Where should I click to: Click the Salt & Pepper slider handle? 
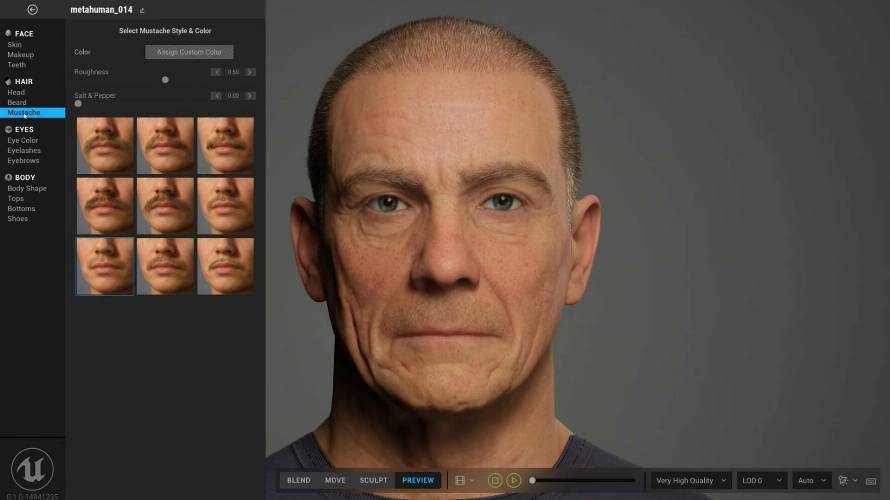[x=78, y=103]
